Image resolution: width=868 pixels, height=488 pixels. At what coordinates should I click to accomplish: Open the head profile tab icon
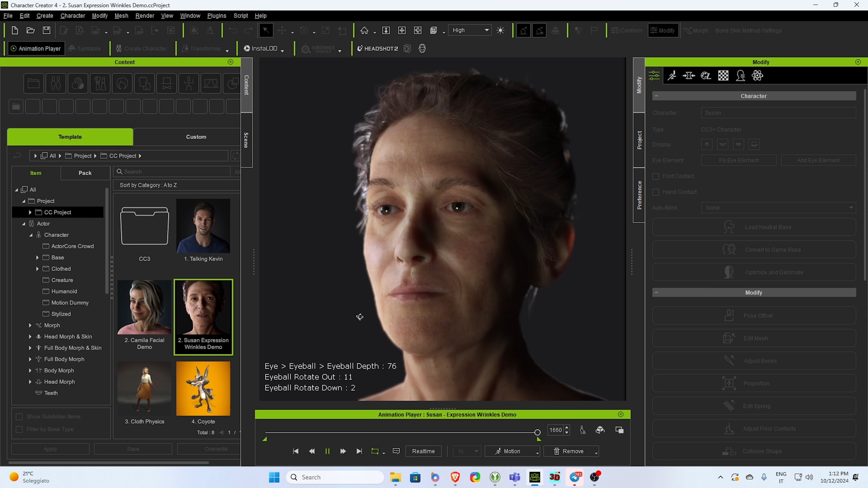pos(740,75)
